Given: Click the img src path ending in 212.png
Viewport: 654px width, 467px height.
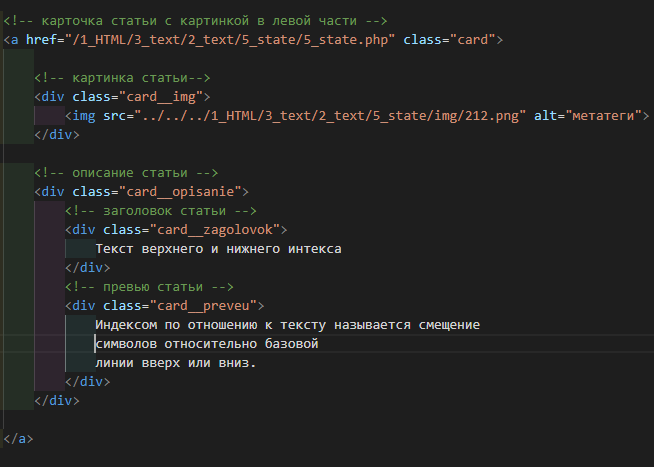Looking at the screenshot, I should pyautogui.click(x=330, y=115).
